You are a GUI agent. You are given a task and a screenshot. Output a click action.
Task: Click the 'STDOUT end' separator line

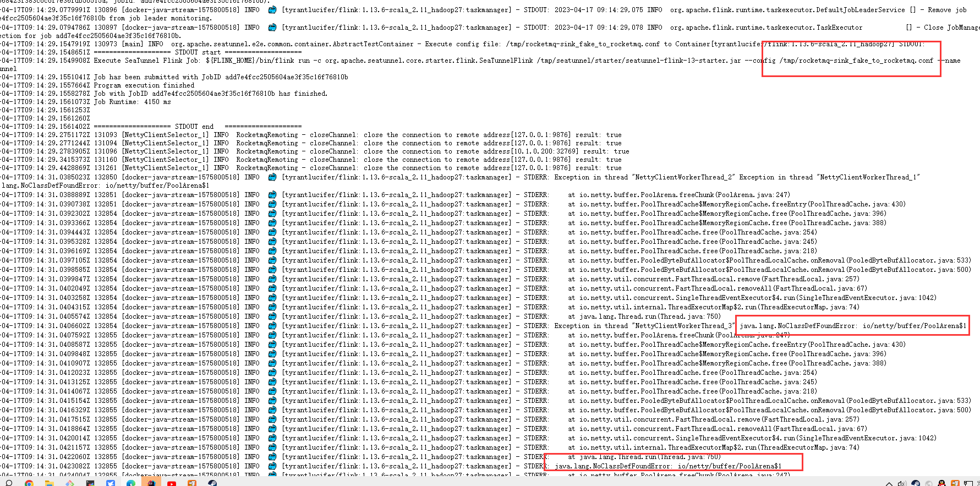pos(198,127)
